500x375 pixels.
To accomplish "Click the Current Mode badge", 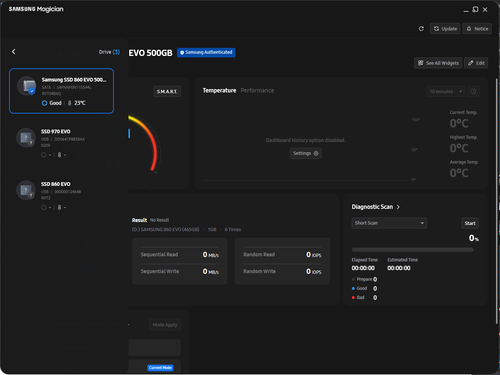I will click(x=160, y=368).
